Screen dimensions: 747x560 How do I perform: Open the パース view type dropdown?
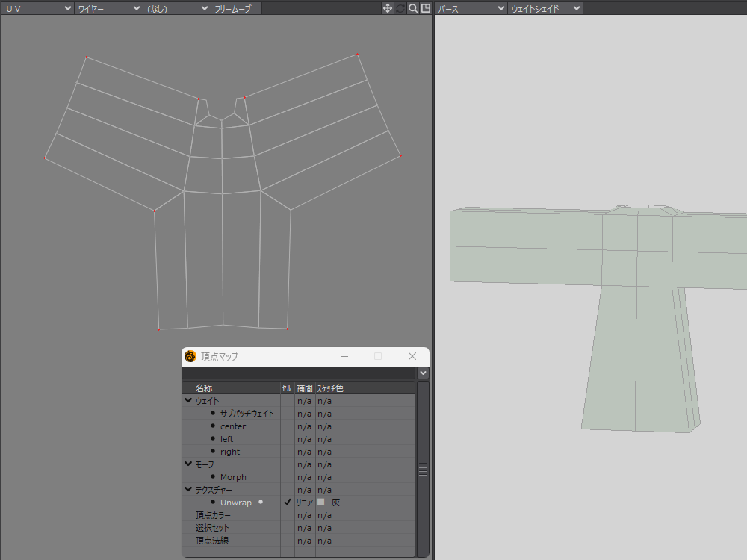click(x=471, y=8)
